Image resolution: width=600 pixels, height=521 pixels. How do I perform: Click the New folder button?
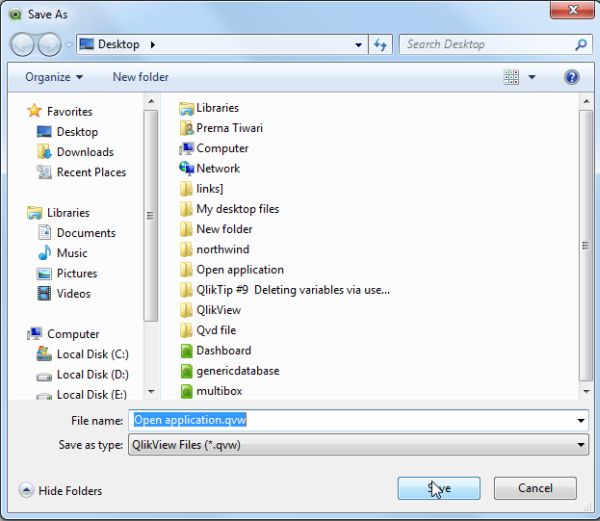(x=140, y=77)
